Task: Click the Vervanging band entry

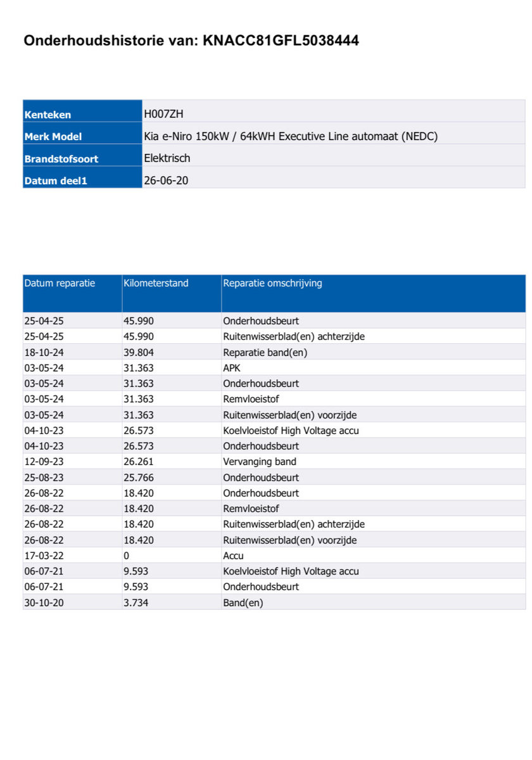Action: (260, 462)
